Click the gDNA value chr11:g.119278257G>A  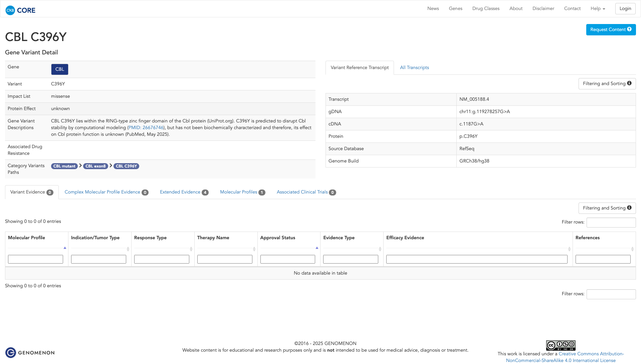pyautogui.click(x=484, y=112)
